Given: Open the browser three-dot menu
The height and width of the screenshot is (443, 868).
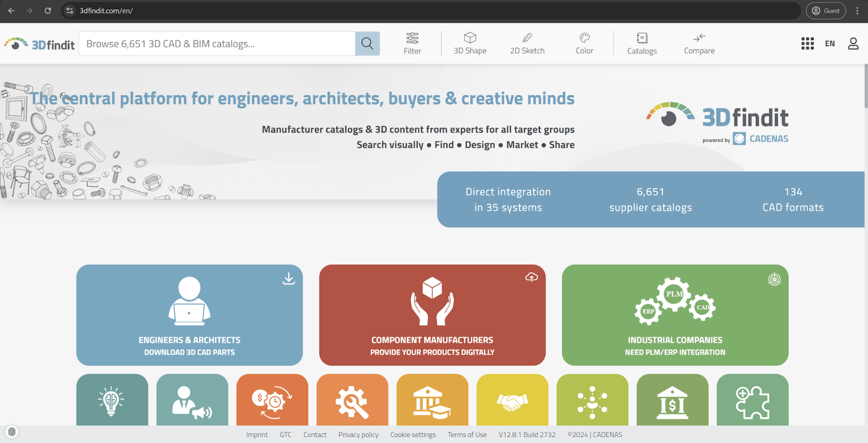Looking at the screenshot, I should [857, 11].
